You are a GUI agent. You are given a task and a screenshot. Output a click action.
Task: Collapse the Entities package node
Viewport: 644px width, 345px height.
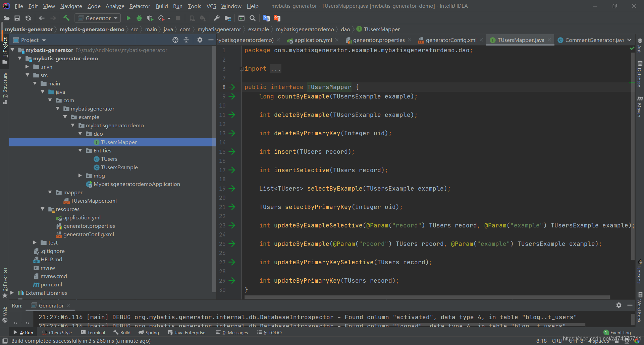[80, 150]
